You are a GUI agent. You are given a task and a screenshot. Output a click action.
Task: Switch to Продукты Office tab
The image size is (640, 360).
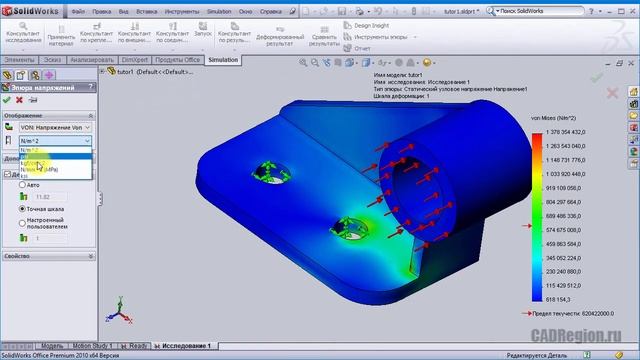[x=178, y=60]
